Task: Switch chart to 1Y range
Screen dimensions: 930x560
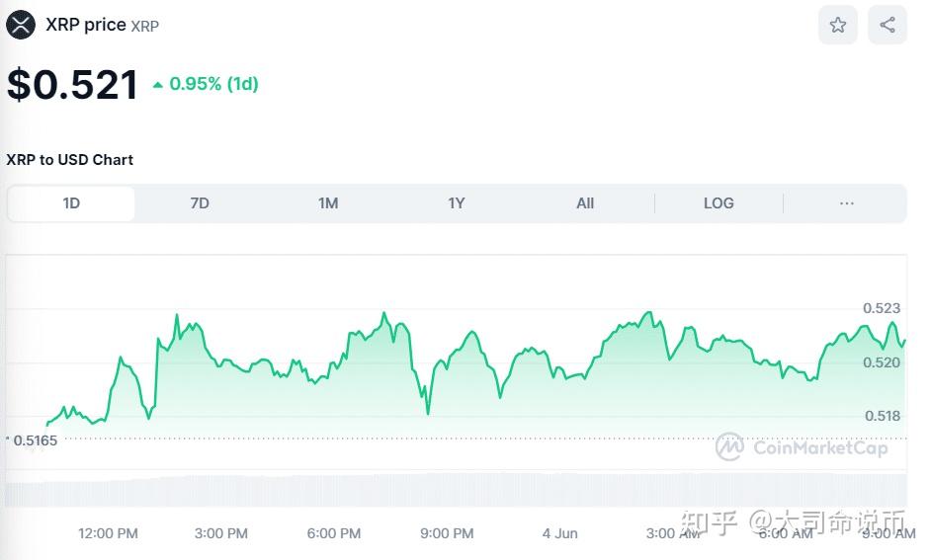Action: pyautogui.click(x=456, y=203)
